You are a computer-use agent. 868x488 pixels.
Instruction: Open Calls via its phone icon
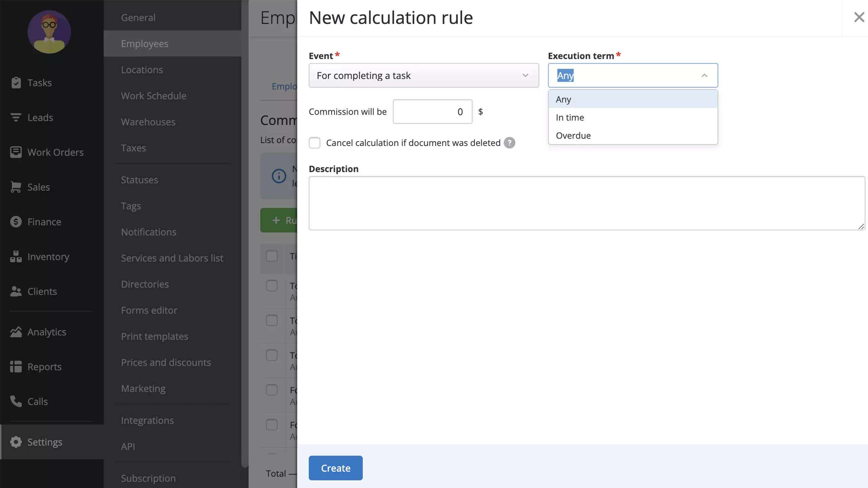pyautogui.click(x=16, y=401)
